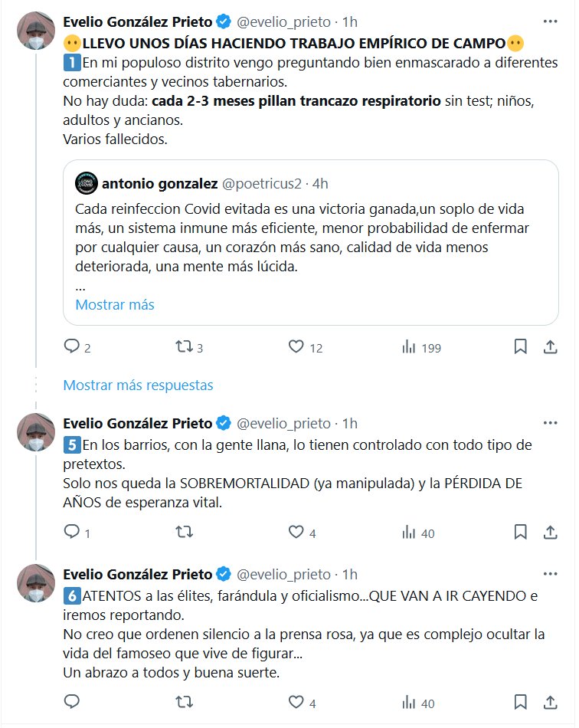Screen dimensions: 579x728
Task: Open the antonio gonzalez profile name link
Action: tap(159, 184)
